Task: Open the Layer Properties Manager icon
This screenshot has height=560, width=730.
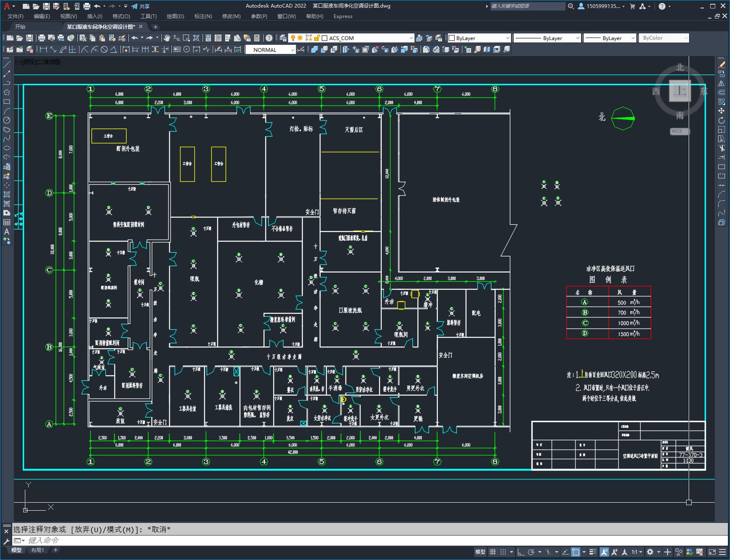Action: click(x=283, y=38)
